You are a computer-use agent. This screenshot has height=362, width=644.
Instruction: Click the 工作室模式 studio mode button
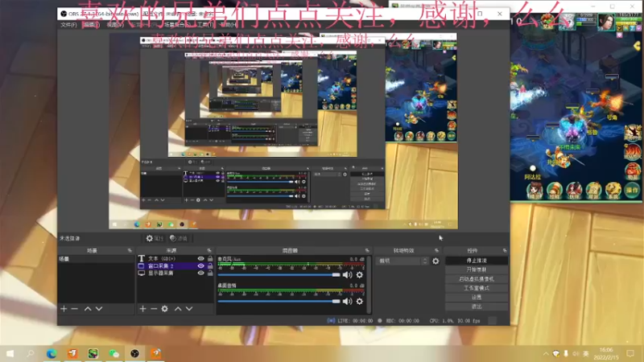[477, 288]
